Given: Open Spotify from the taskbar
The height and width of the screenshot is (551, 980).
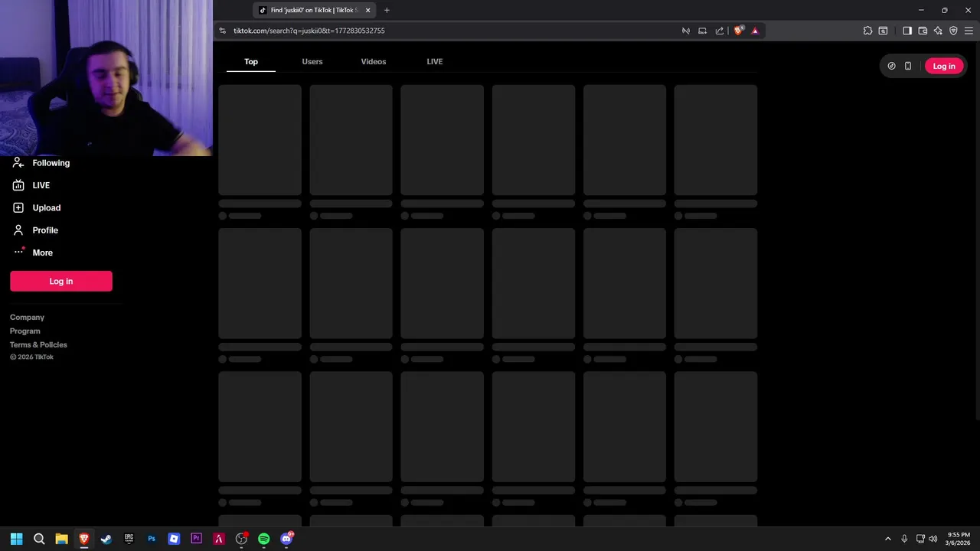Looking at the screenshot, I should click(263, 539).
